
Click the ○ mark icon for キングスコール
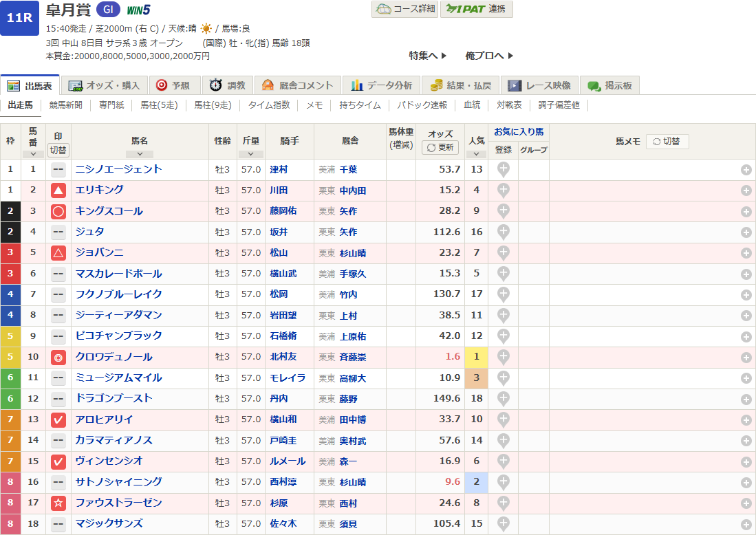click(x=58, y=211)
